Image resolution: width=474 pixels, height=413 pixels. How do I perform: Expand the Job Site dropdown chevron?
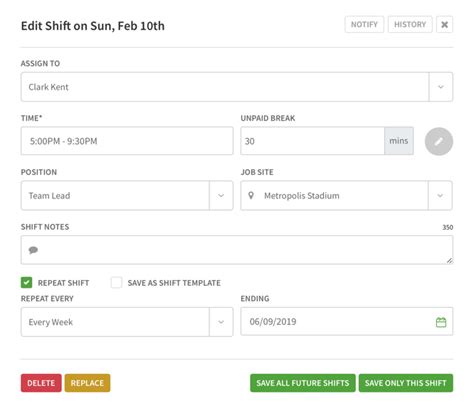tap(440, 195)
